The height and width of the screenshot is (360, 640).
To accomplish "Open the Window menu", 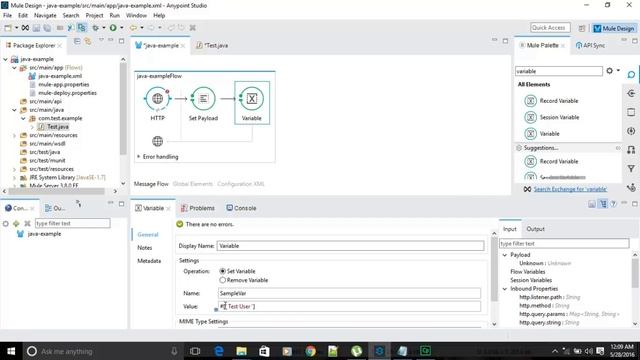I will (136, 15).
